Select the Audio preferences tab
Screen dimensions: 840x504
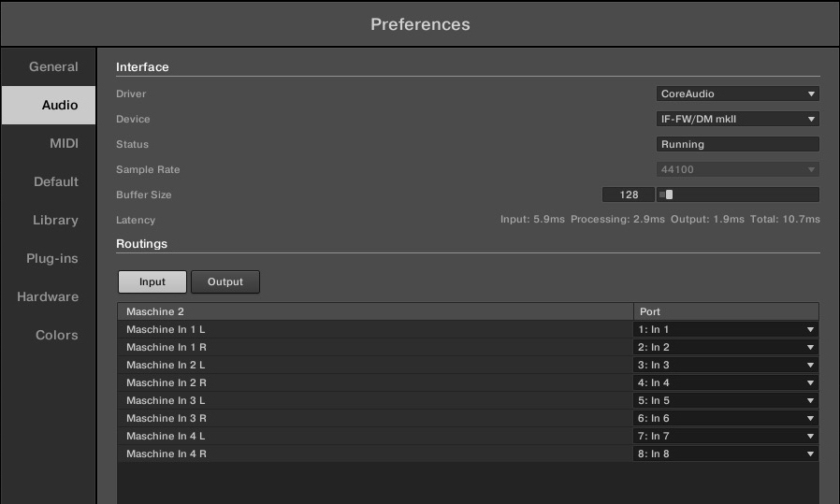click(x=49, y=105)
